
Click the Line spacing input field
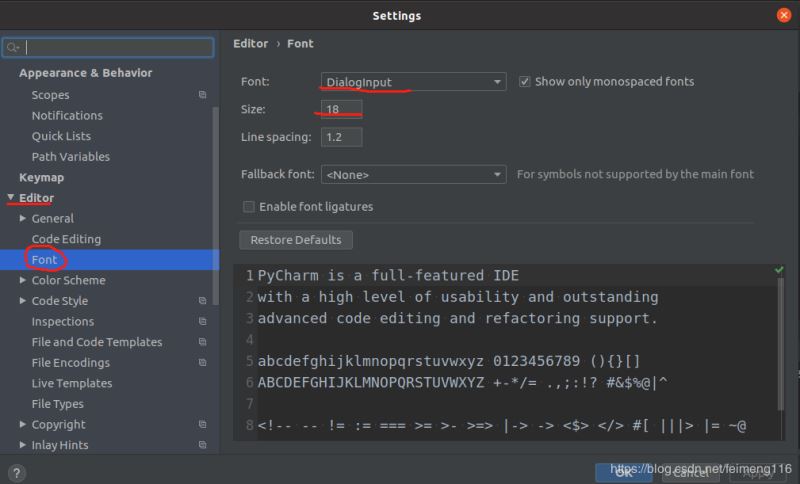pyautogui.click(x=341, y=137)
